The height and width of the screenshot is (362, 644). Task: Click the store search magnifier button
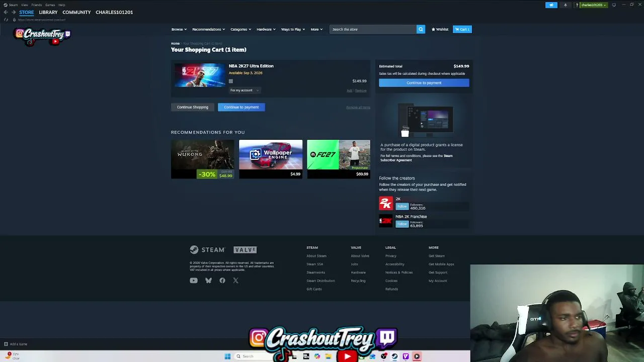click(x=421, y=29)
